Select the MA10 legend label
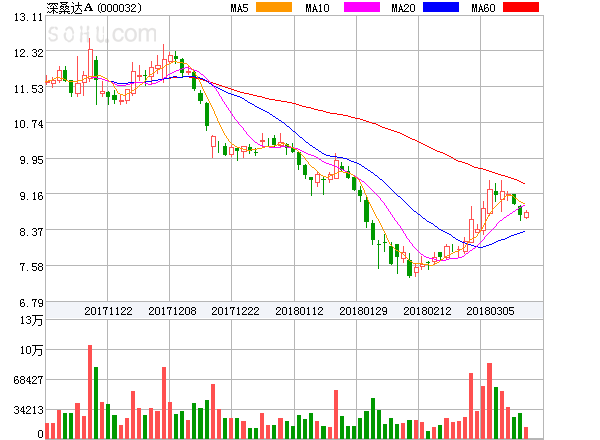This screenshot has width=600, height=440. pyautogui.click(x=317, y=8)
